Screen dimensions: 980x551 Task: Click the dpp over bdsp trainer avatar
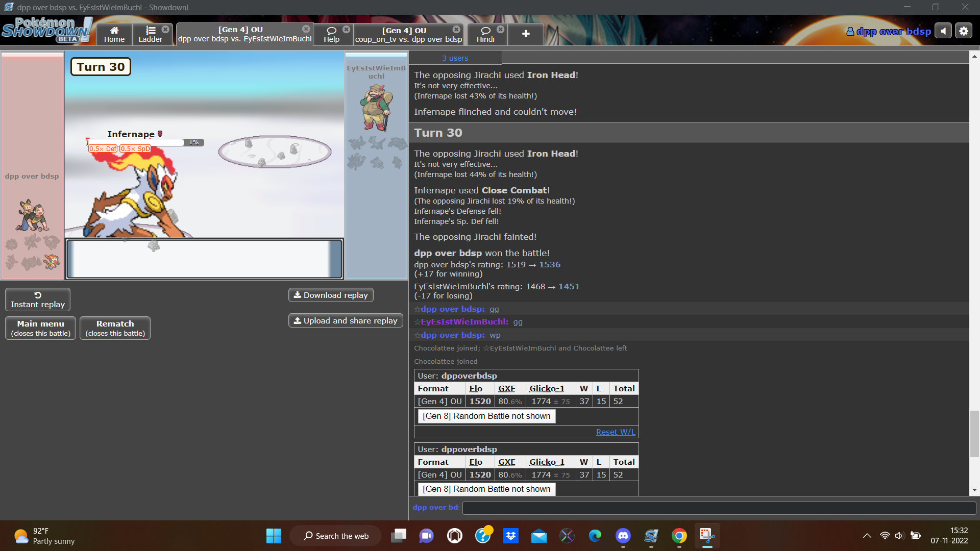[32, 215]
